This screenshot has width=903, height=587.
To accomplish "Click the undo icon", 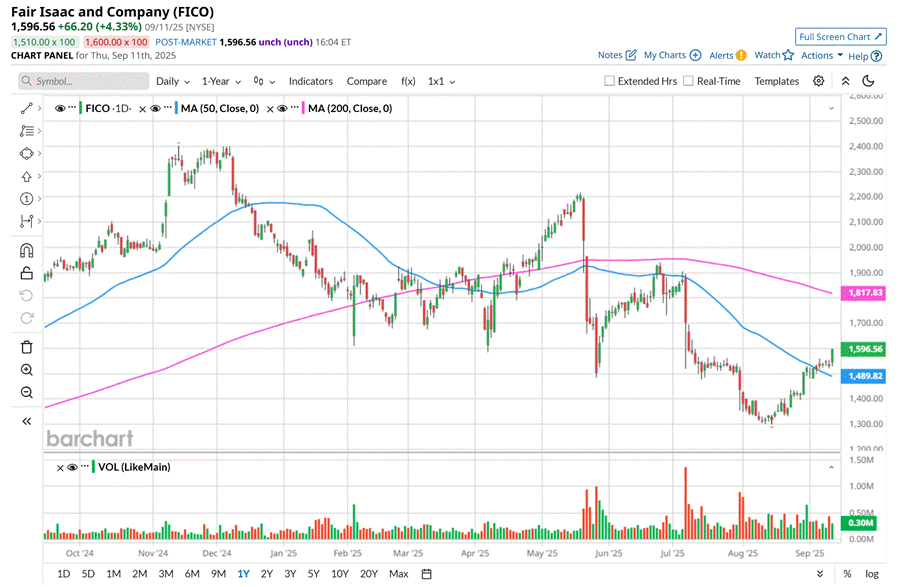I will (x=26, y=296).
